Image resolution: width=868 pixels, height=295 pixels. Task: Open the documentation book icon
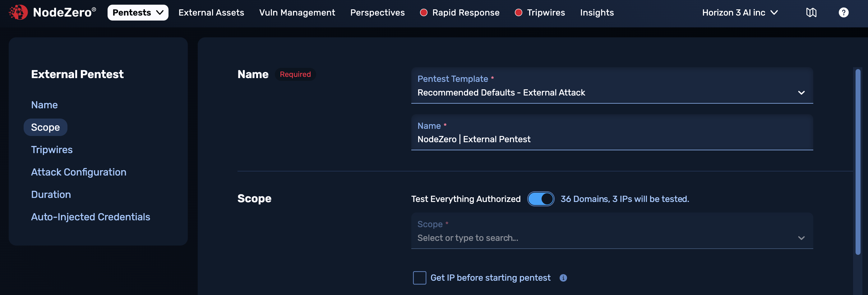(x=811, y=12)
